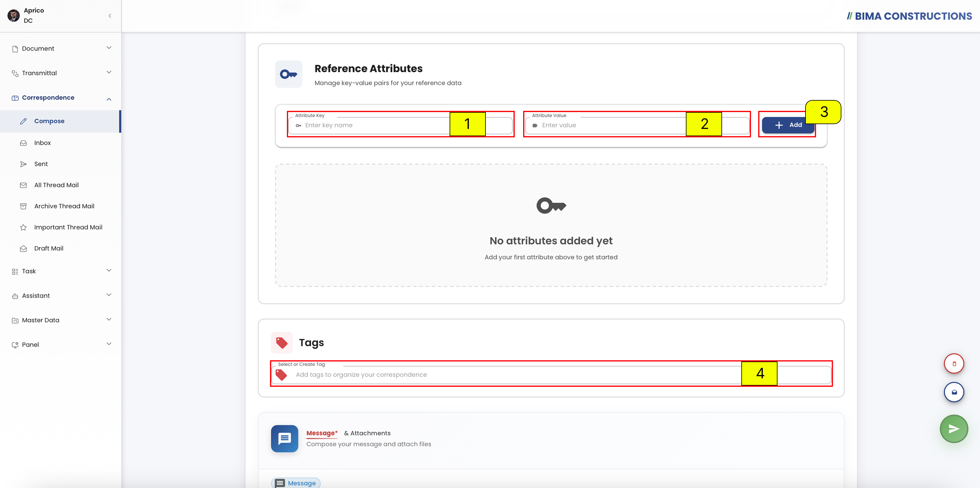Click the Select or Create Tag field
Viewport: 980px width, 488px height.
coord(551,375)
